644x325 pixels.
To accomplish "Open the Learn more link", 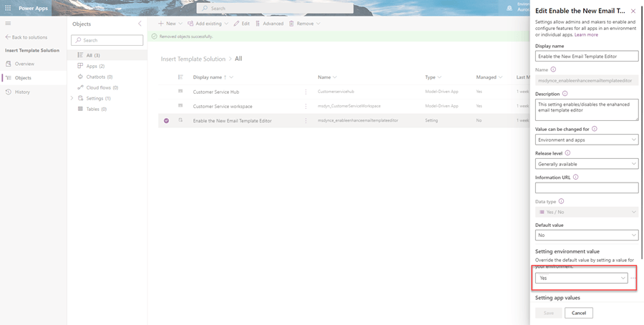I will click(x=586, y=34).
